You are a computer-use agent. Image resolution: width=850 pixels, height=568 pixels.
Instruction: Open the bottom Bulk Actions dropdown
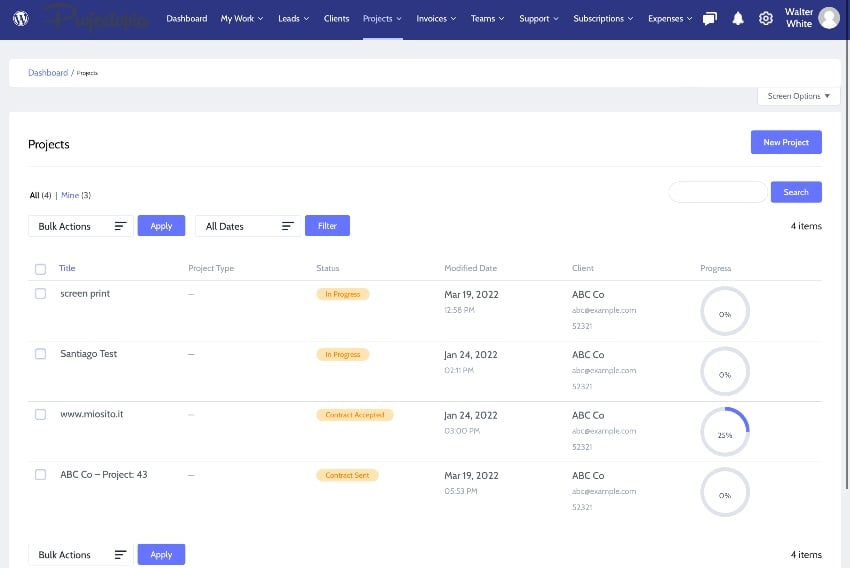click(81, 554)
